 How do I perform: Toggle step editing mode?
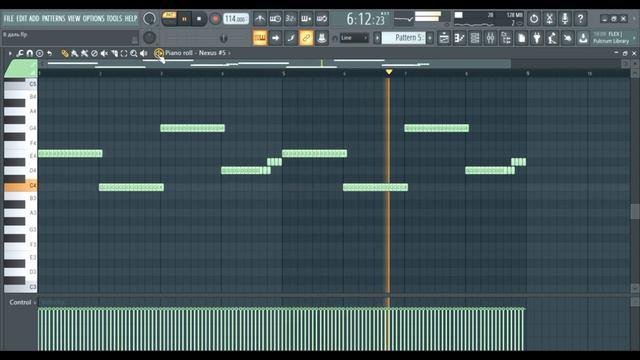pos(291,38)
